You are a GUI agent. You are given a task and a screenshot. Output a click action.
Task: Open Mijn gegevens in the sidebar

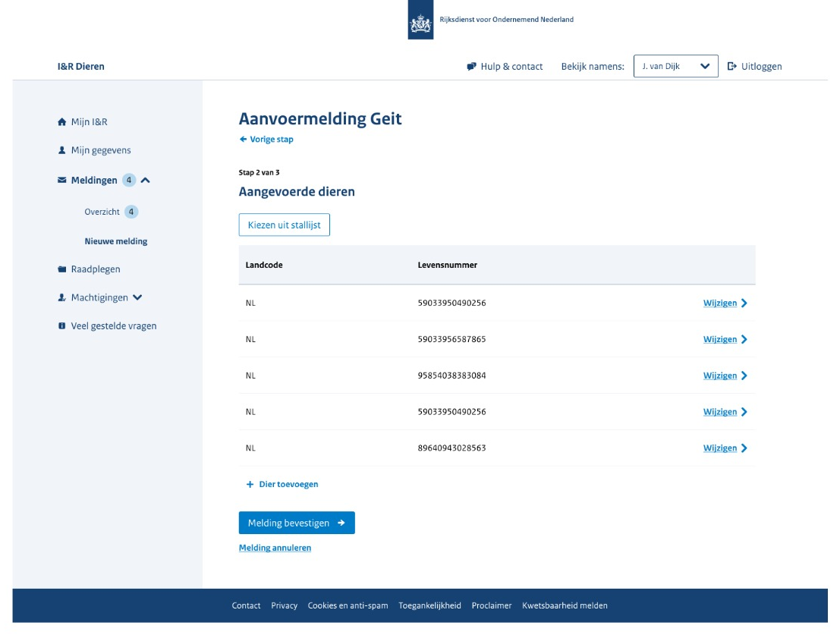tap(101, 150)
